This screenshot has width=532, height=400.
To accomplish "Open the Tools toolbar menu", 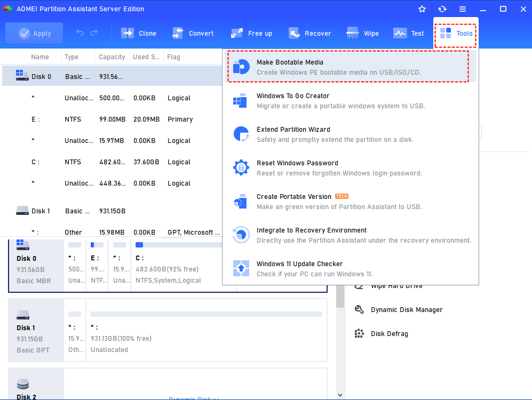I will tap(456, 33).
